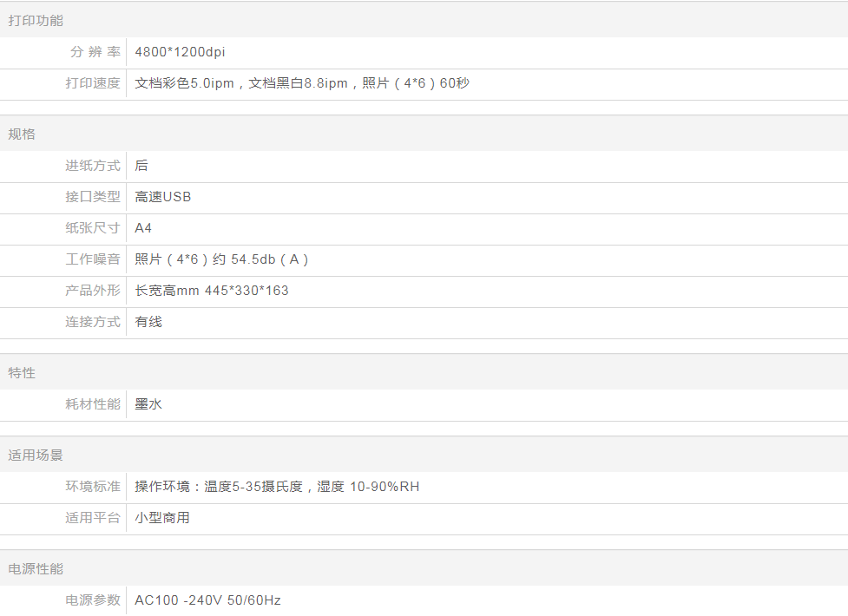Select the print speed text starting with 文档彩色5.0ipm
This screenshot has height=616, width=848.
(302, 83)
